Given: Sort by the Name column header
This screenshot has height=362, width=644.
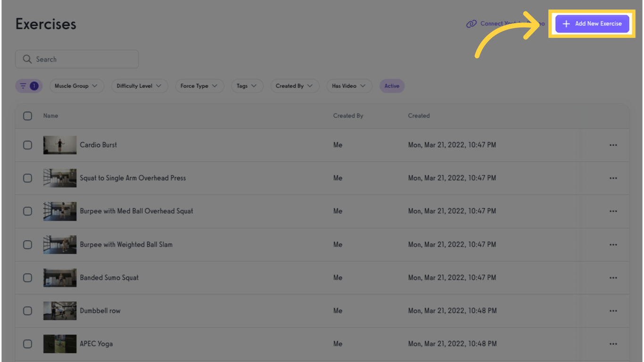Looking at the screenshot, I should [51, 116].
